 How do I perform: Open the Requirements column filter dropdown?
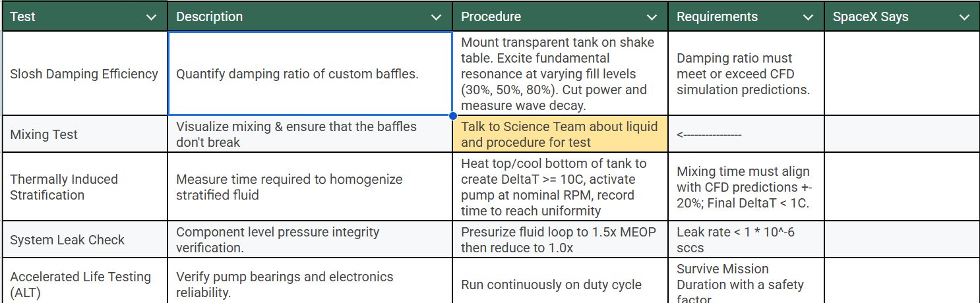(808, 17)
